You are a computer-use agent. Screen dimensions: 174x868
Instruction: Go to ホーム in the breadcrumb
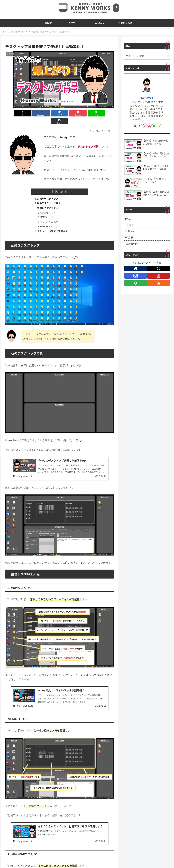point(7,32)
